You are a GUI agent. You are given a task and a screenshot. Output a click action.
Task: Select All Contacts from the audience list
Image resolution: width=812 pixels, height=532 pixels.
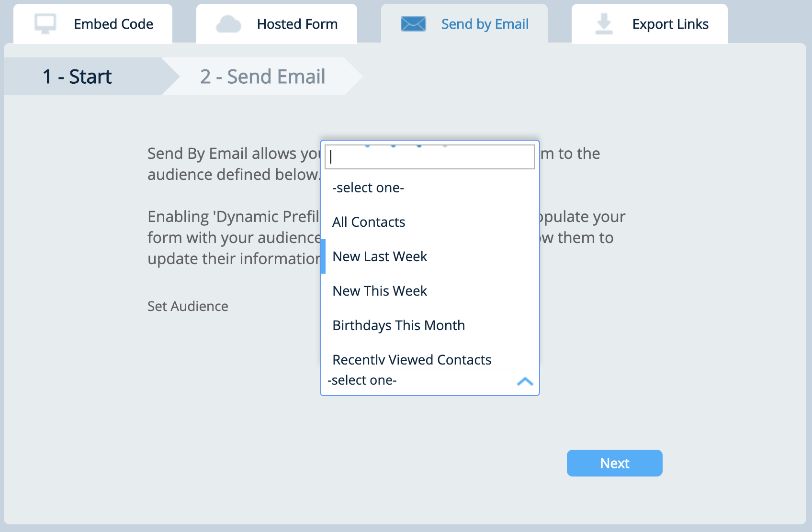coord(369,222)
